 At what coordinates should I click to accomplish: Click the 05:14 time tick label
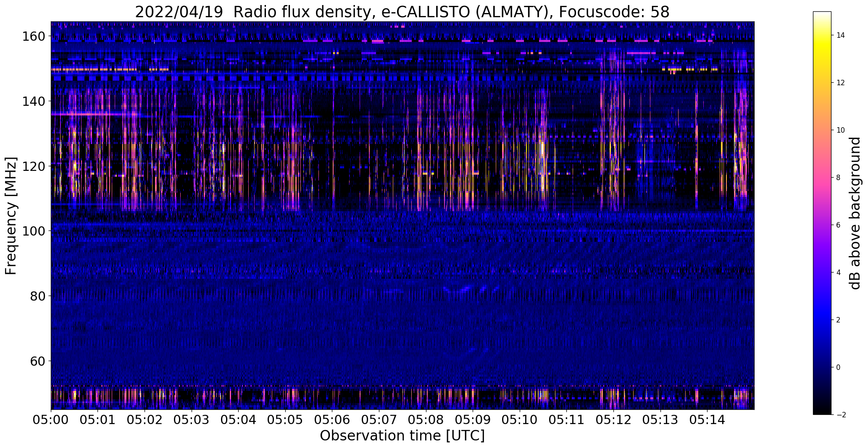[707, 420]
